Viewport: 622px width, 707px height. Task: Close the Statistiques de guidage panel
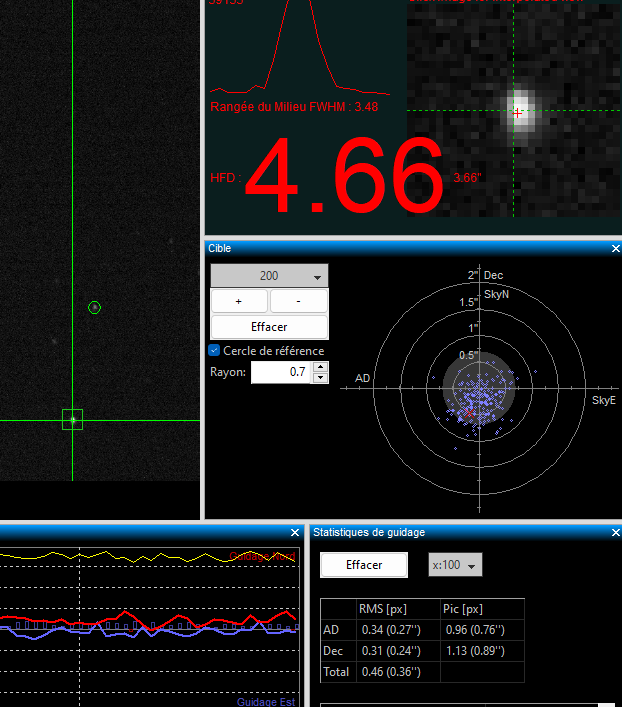(615, 533)
